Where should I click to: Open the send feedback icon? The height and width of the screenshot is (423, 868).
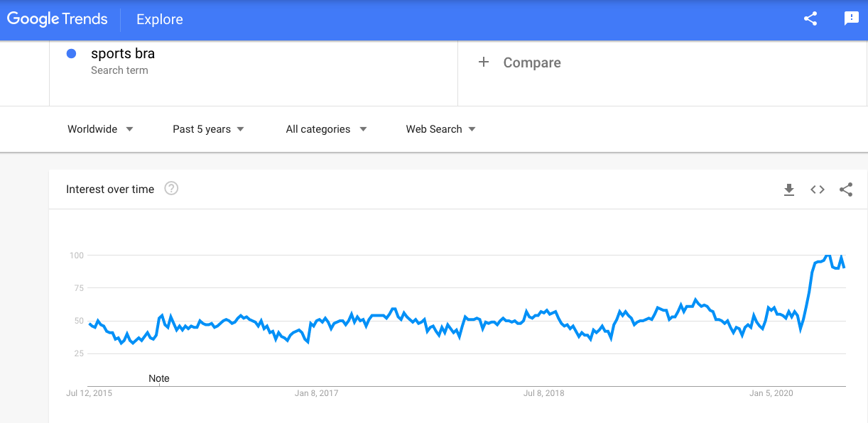pyautogui.click(x=851, y=19)
